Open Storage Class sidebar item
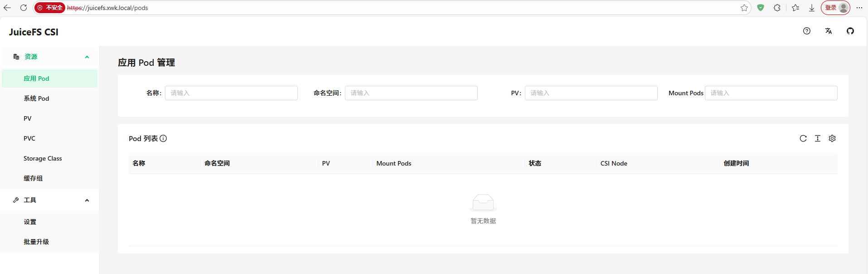This screenshot has width=868, height=274. [x=49, y=158]
